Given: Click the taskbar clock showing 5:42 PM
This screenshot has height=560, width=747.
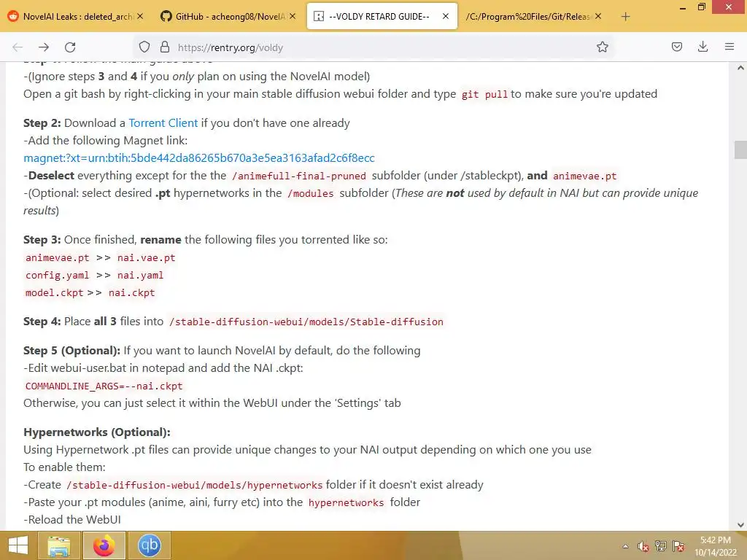Looking at the screenshot, I should [715, 546].
